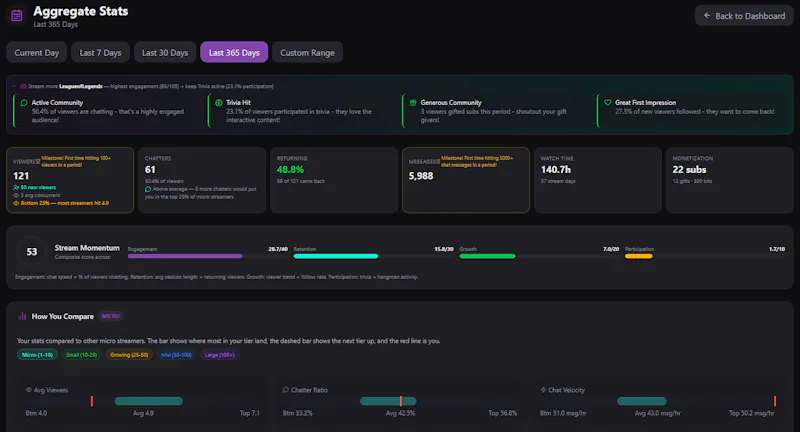Click the '37 stream days' text
The image size is (800, 432).
click(558, 181)
